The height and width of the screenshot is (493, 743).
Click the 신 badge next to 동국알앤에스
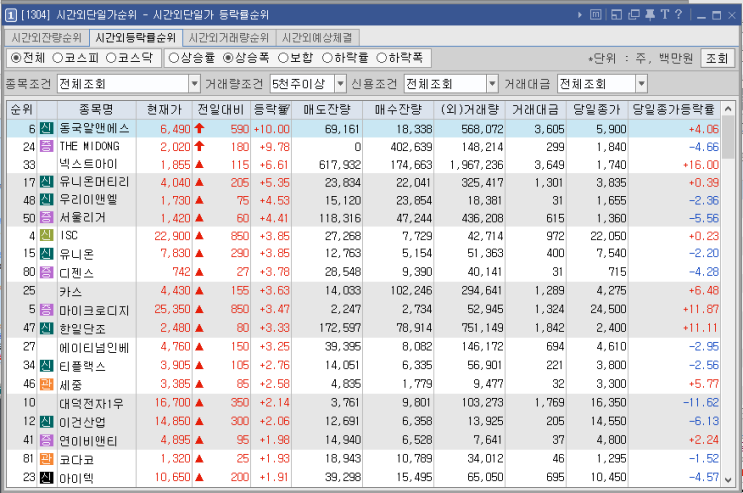click(46, 128)
